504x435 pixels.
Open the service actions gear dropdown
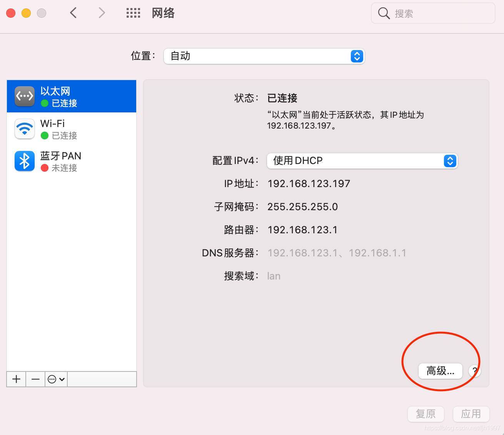tap(56, 379)
